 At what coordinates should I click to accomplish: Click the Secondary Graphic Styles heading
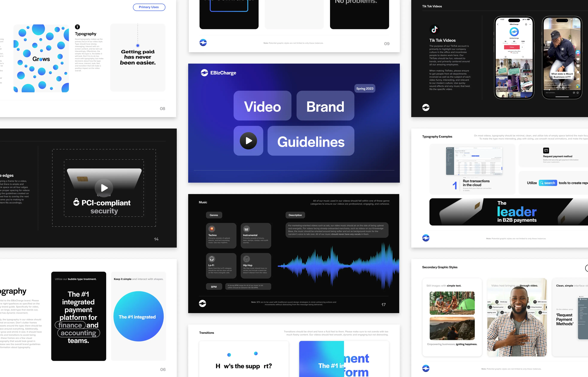(x=440, y=267)
